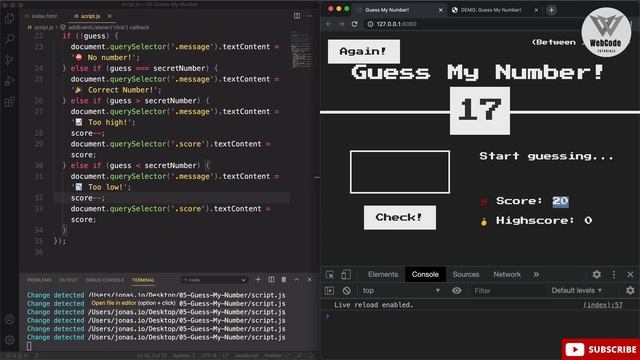Click the Again! button
Screen dimensions: 640x360
tap(363, 51)
